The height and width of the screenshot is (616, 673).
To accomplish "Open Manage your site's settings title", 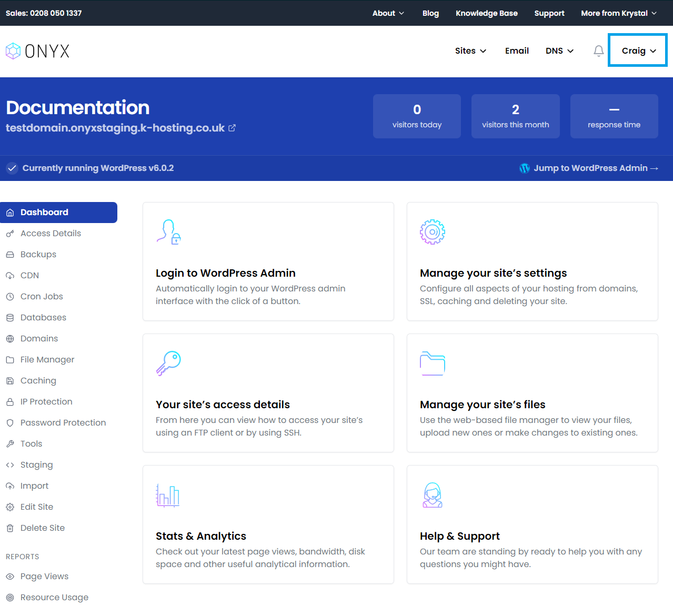I will [493, 273].
